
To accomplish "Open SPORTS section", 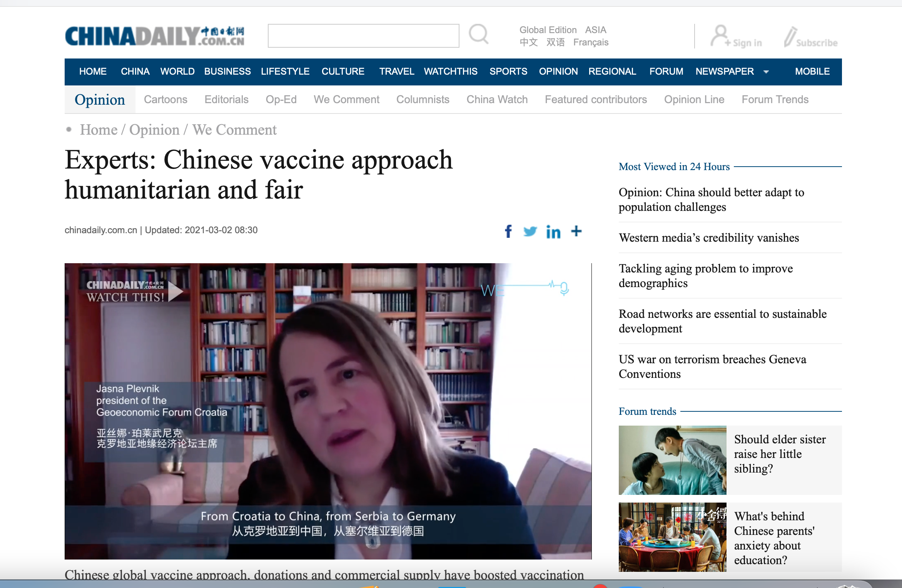I will point(508,72).
